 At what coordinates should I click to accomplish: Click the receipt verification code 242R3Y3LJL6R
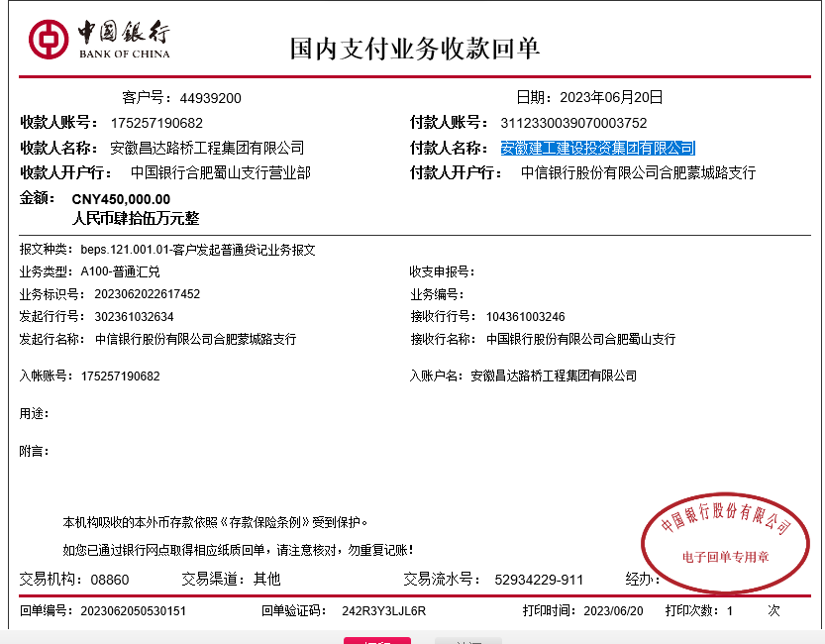(x=383, y=611)
